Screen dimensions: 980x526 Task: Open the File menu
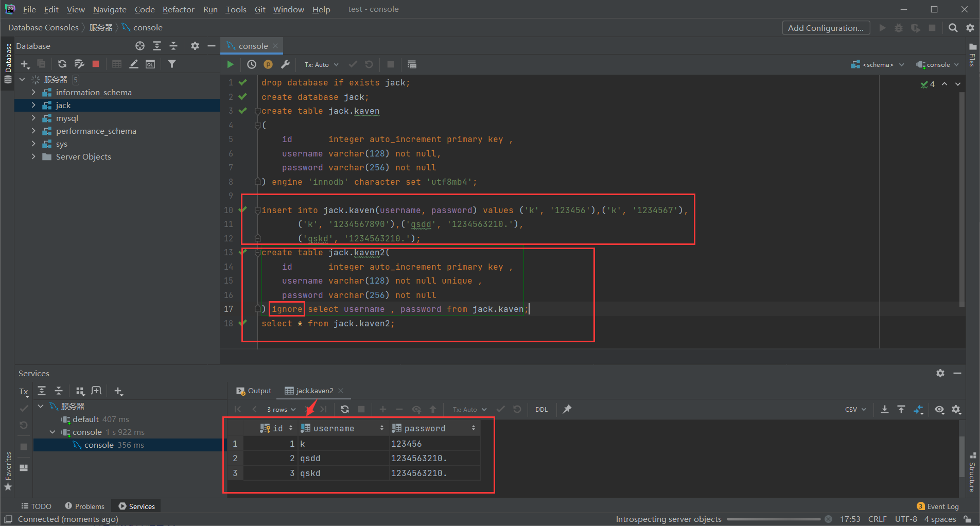29,9
